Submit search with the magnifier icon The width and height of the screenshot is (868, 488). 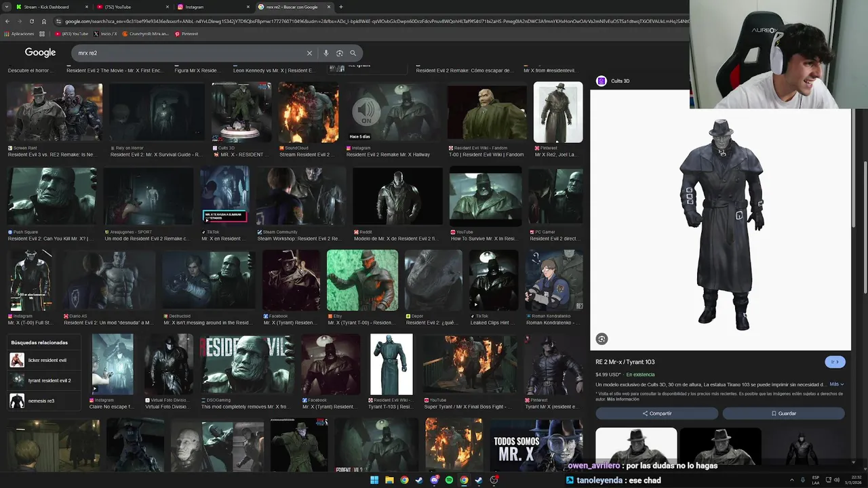click(x=353, y=53)
